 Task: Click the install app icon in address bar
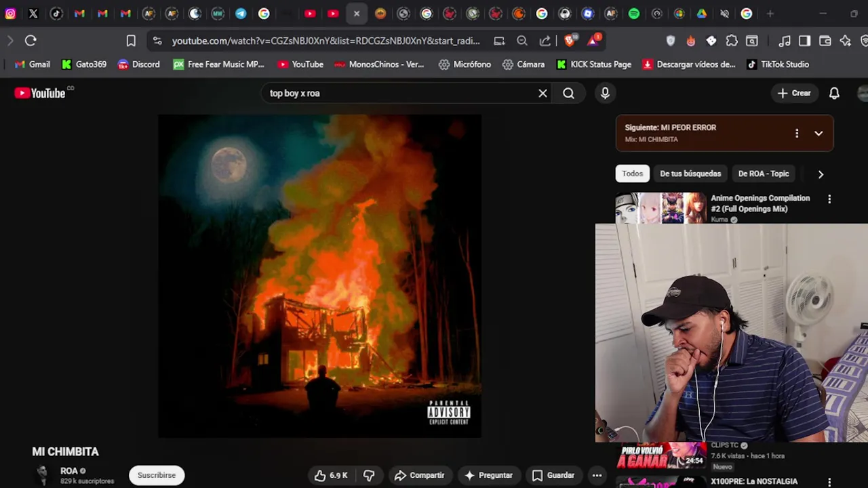[x=499, y=41]
